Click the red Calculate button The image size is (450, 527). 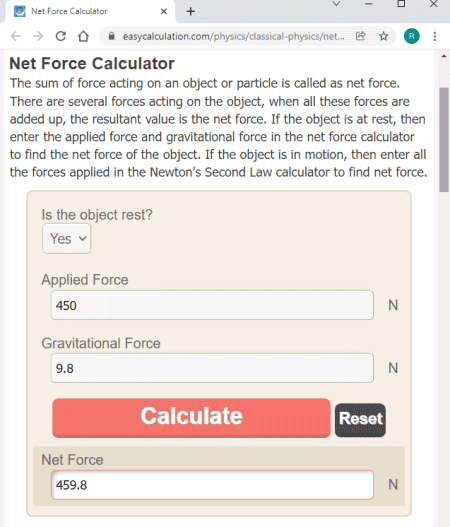[x=191, y=418]
